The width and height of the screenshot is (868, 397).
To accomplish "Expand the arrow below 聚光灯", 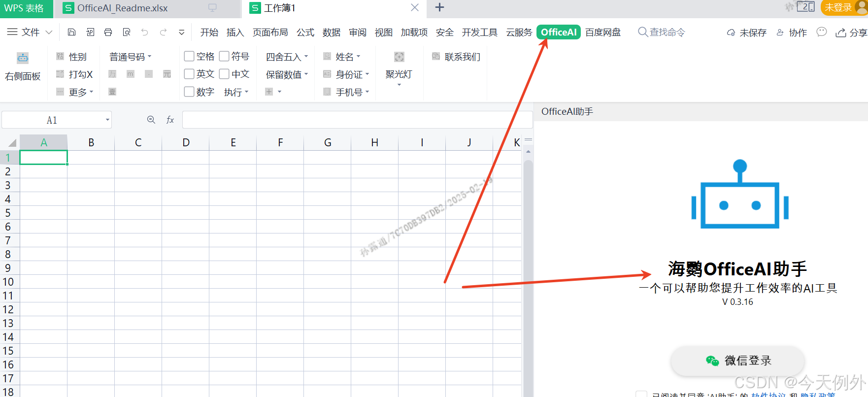I will pyautogui.click(x=399, y=85).
